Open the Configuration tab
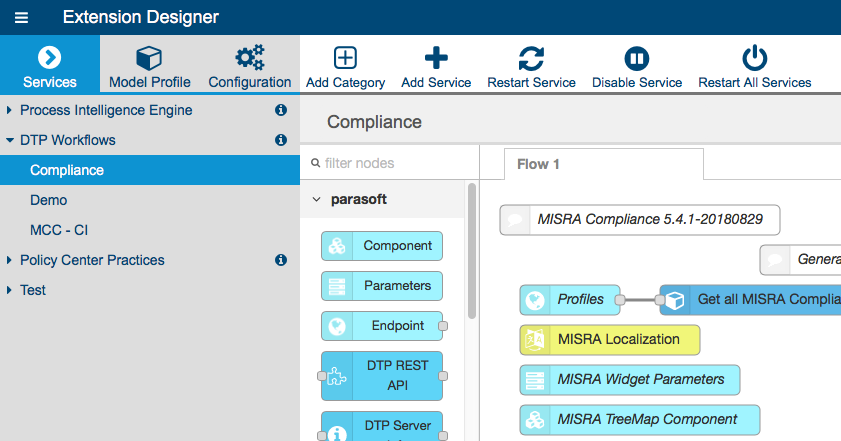This screenshot has width=841, height=441. tap(249, 65)
